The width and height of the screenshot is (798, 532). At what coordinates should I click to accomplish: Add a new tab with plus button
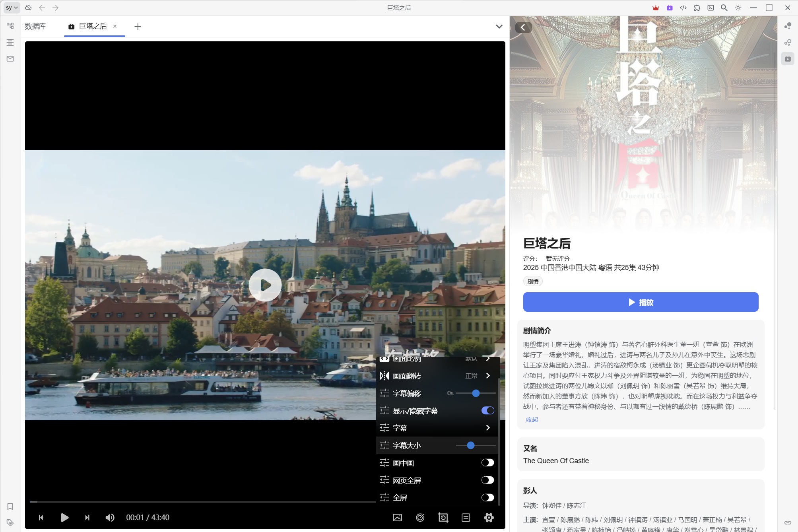tap(138, 27)
